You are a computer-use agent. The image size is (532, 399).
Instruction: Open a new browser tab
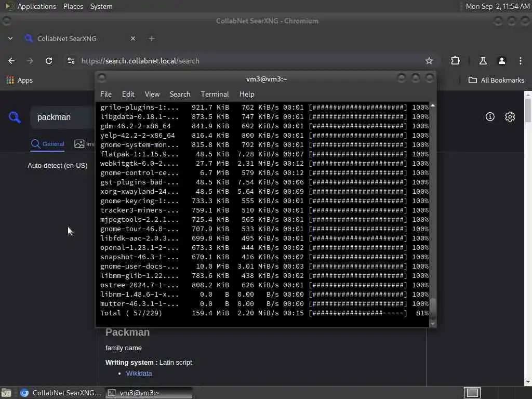pos(152,38)
